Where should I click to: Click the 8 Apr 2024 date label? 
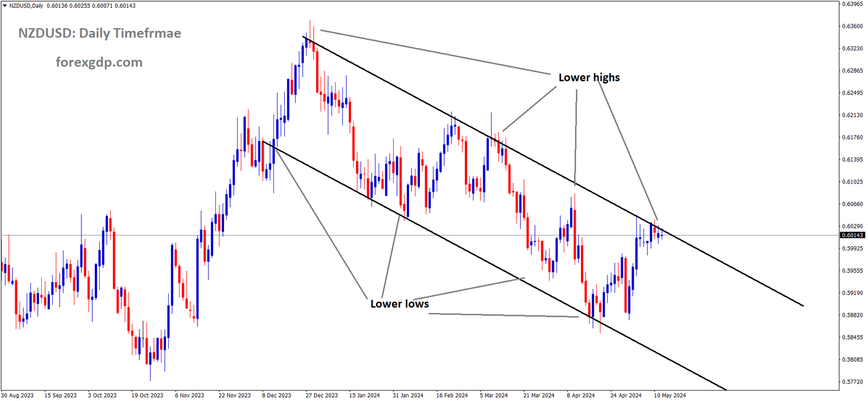[x=581, y=396]
